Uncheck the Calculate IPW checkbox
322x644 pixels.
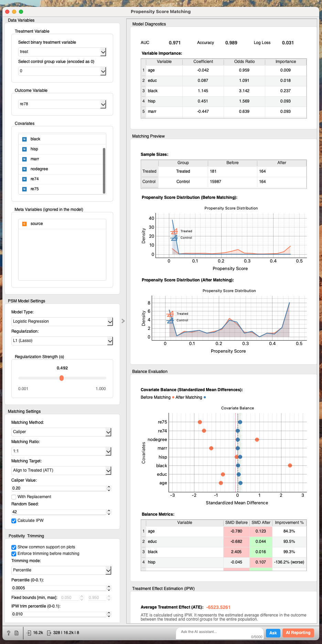[x=14, y=520]
